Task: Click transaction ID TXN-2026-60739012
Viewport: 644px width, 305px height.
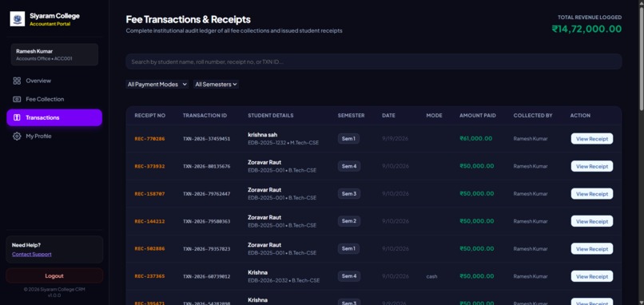Action: [207, 276]
